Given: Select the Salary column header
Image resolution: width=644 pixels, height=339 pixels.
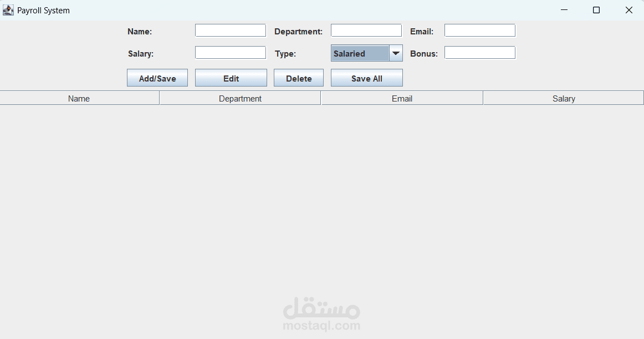Looking at the screenshot, I should click(x=564, y=98).
